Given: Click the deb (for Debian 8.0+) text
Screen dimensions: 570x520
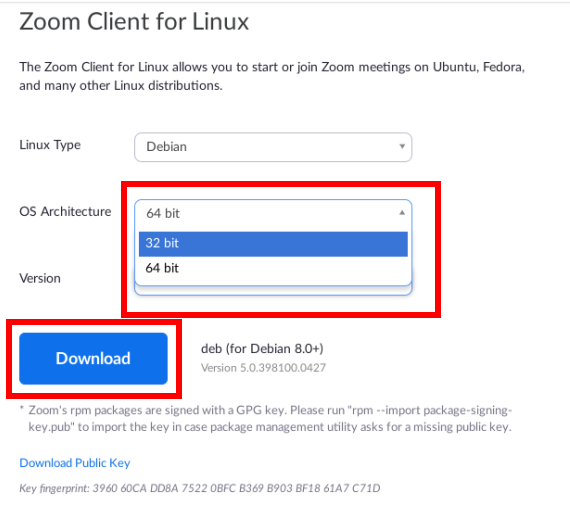Looking at the screenshot, I should (x=262, y=348).
